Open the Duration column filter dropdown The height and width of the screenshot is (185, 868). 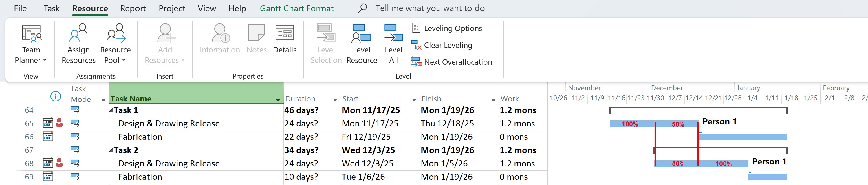335,99
